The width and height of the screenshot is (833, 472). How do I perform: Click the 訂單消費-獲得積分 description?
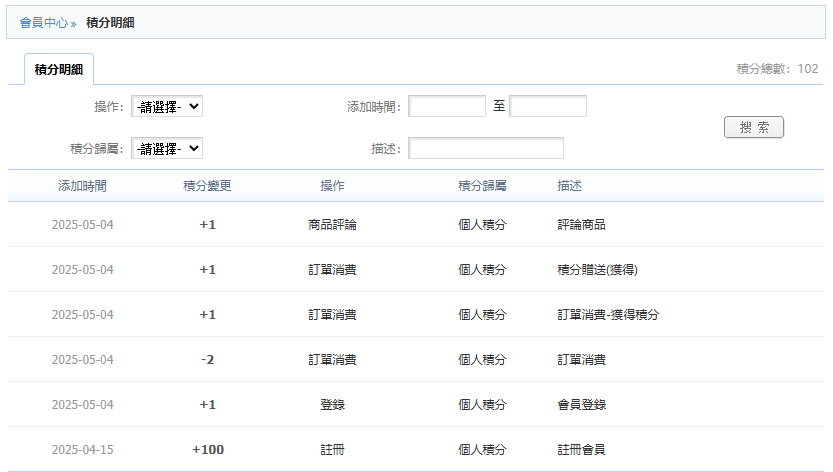pyautogui.click(x=608, y=315)
